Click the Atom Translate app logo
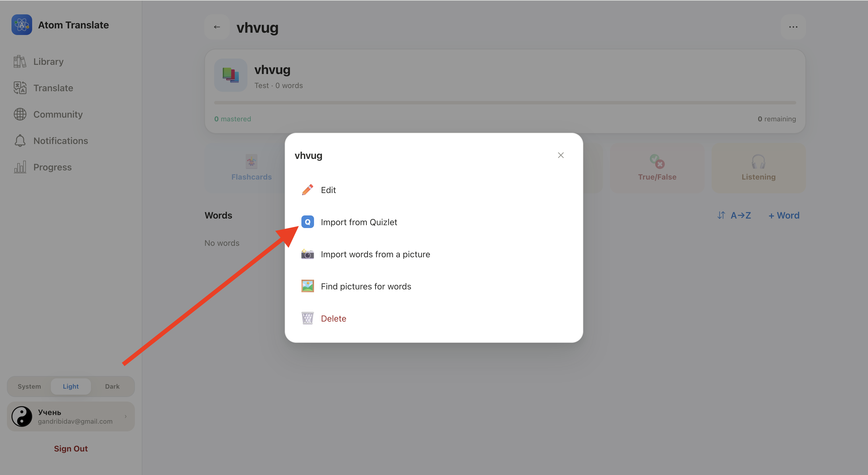Screen dimensions: 868x475 coord(22,25)
